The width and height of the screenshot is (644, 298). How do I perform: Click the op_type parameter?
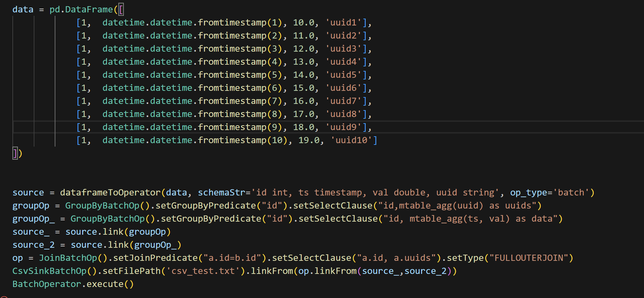(x=528, y=193)
